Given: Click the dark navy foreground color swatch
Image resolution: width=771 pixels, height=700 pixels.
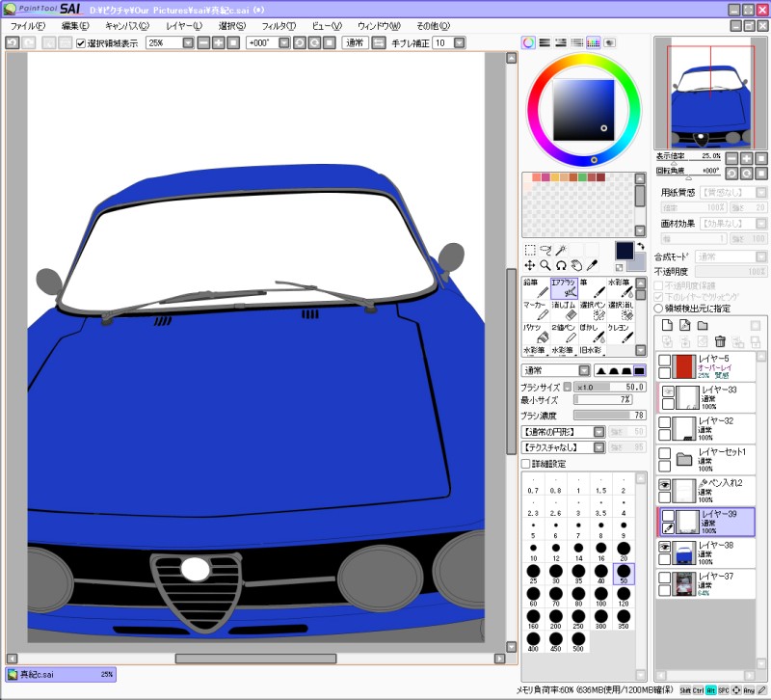Looking at the screenshot, I should (625, 251).
